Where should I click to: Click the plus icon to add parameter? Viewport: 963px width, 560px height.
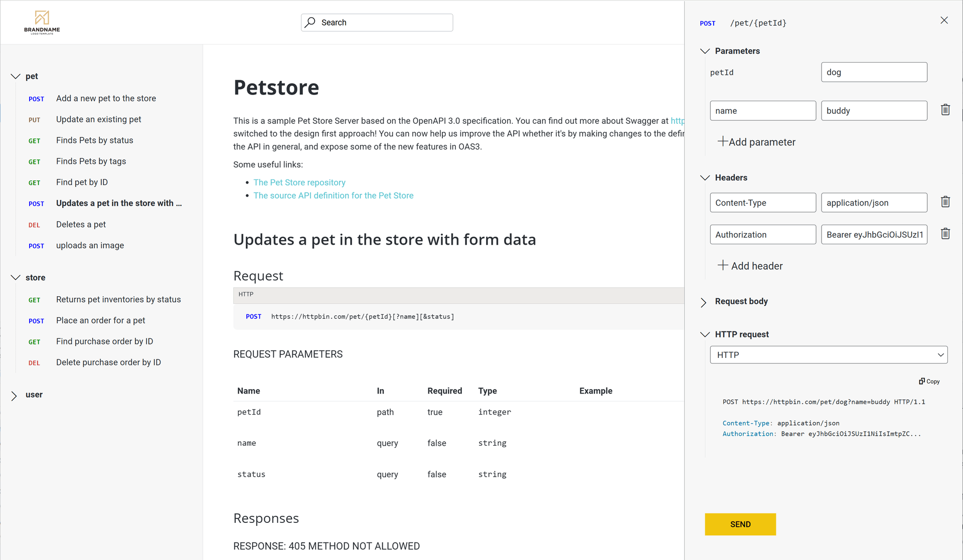pos(723,141)
